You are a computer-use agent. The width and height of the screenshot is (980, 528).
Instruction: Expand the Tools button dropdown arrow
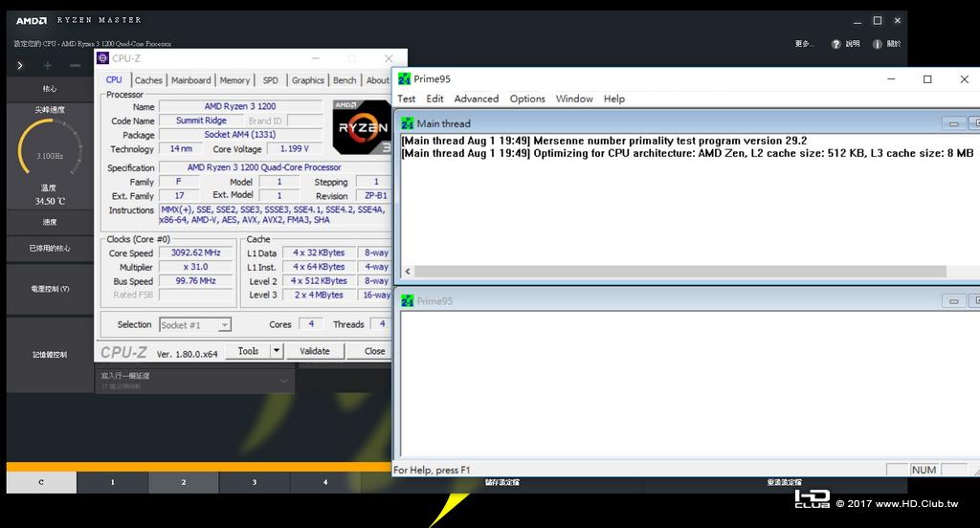point(277,351)
